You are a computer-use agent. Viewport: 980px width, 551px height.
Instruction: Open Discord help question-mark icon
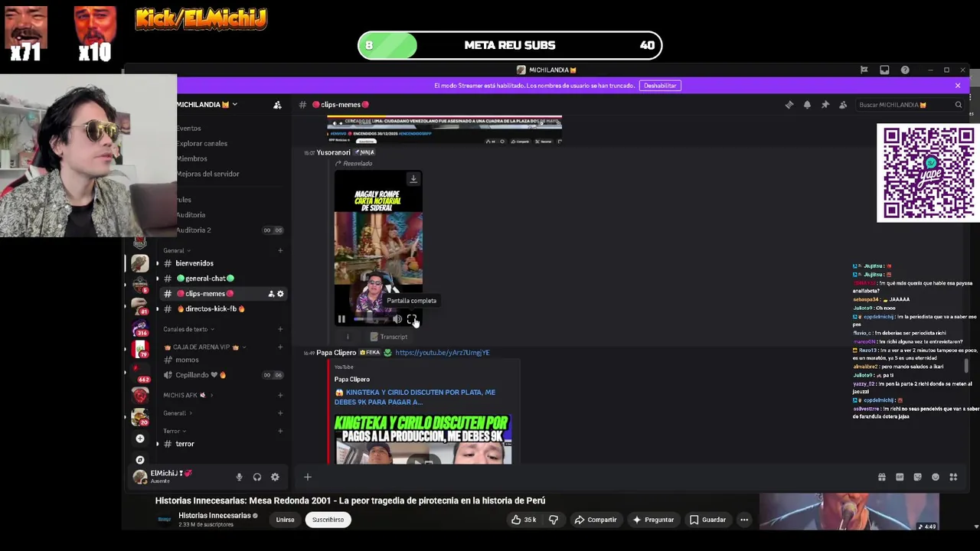point(905,70)
